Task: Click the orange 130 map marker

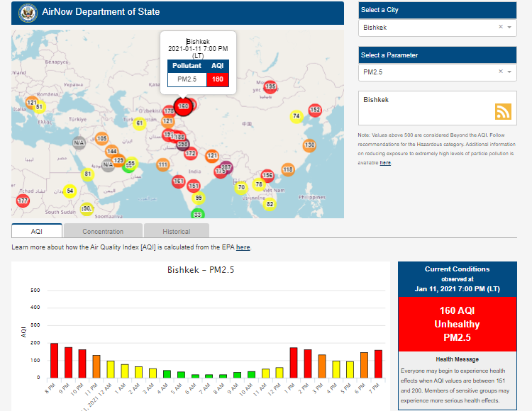Action: pyautogui.click(x=309, y=145)
